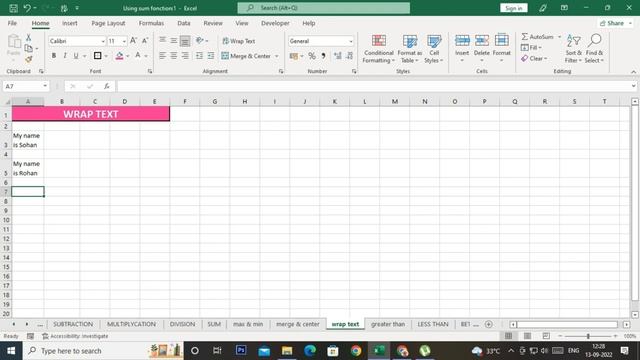The width and height of the screenshot is (640, 360).
Task: Decrease font size with smaller A icon
Action: point(145,41)
